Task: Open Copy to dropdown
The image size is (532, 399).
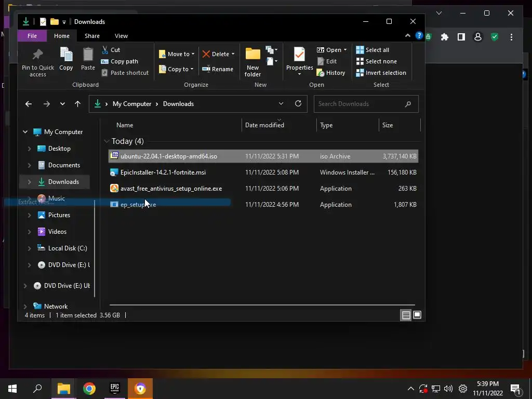Action: coord(177,69)
